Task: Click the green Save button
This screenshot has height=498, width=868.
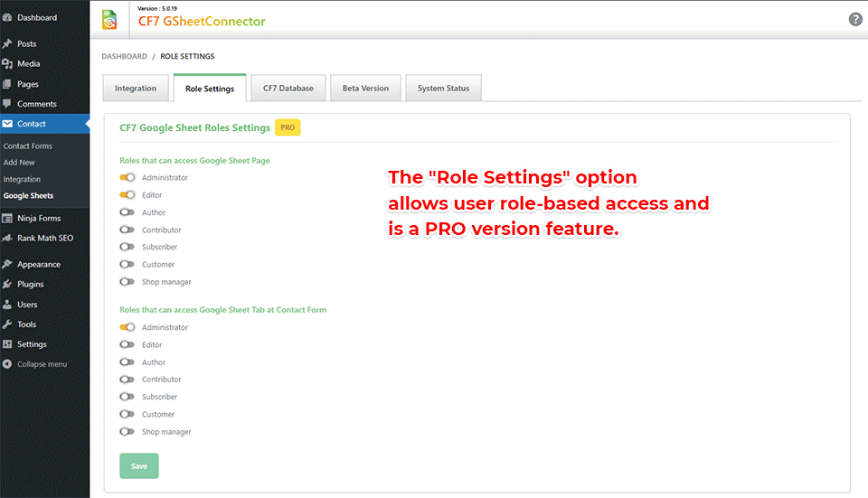Action: click(x=139, y=465)
